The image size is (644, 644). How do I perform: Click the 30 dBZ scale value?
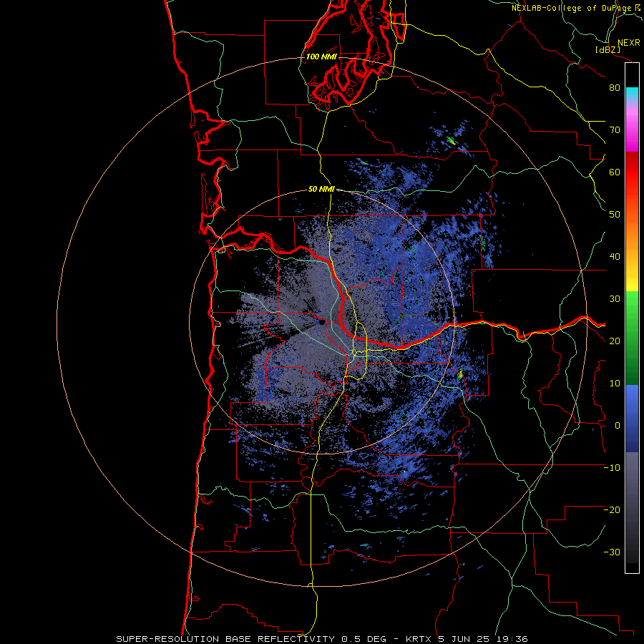(615, 299)
